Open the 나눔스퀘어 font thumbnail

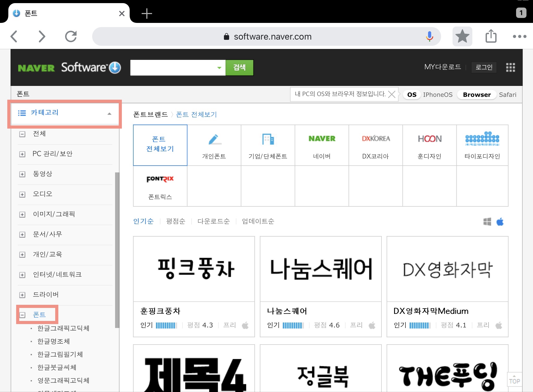pos(321,269)
